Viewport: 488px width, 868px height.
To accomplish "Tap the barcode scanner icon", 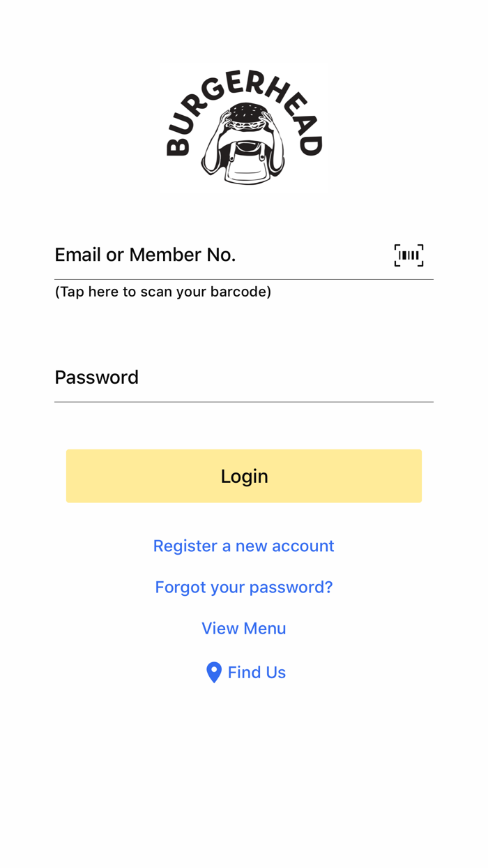I will 409,255.
